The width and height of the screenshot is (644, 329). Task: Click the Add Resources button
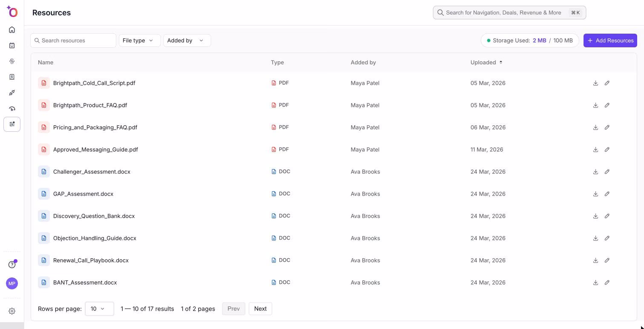(x=610, y=40)
